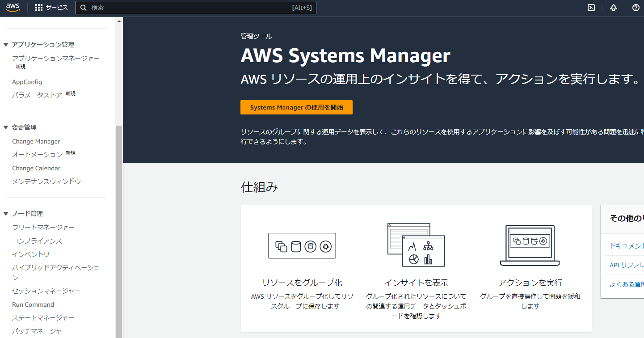Open ステートマネージャー in sidebar

click(x=43, y=318)
